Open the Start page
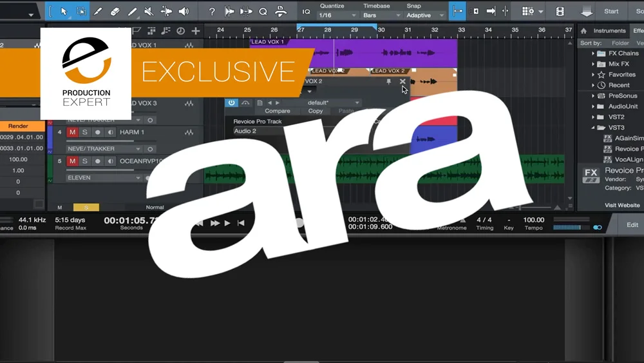The height and width of the screenshot is (363, 644). pyautogui.click(x=611, y=12)
